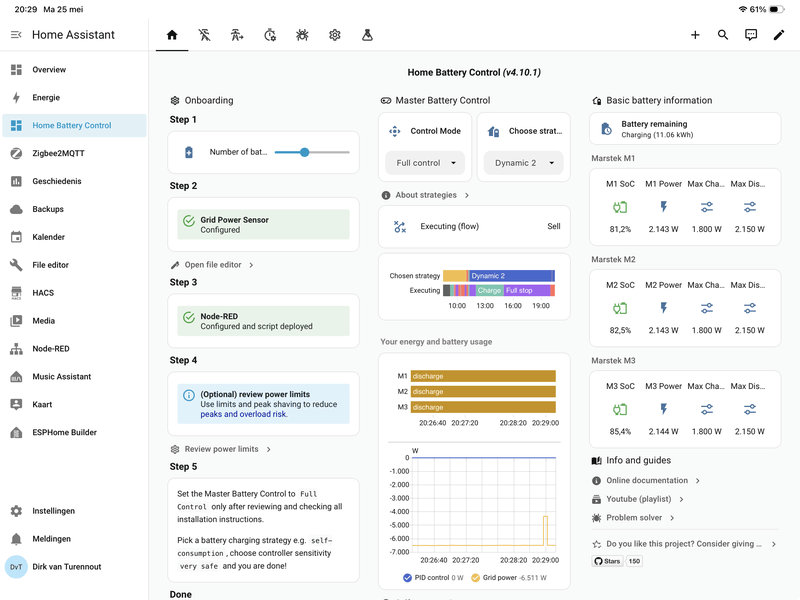Viewport: 800px width, 600px height.
Task: Click the pencil edit dashboard icon
Action: pyautogui.click(x=779, y=35)
